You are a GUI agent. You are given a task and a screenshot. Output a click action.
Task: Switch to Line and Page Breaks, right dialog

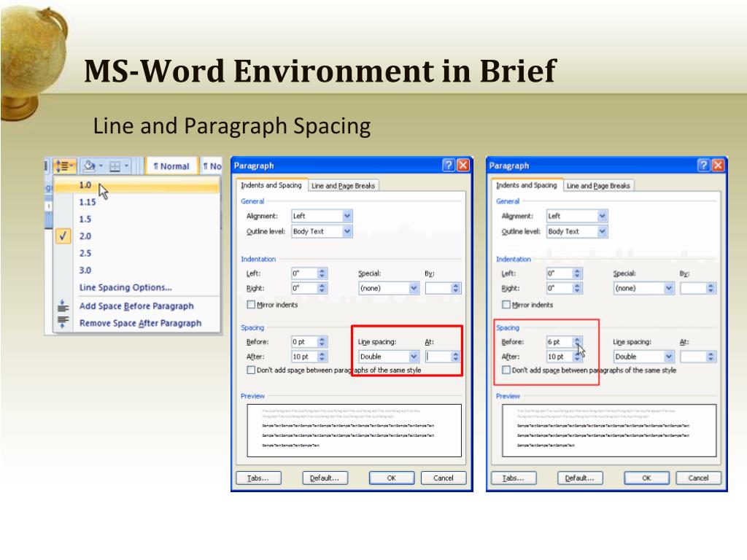tap(598, 186)
